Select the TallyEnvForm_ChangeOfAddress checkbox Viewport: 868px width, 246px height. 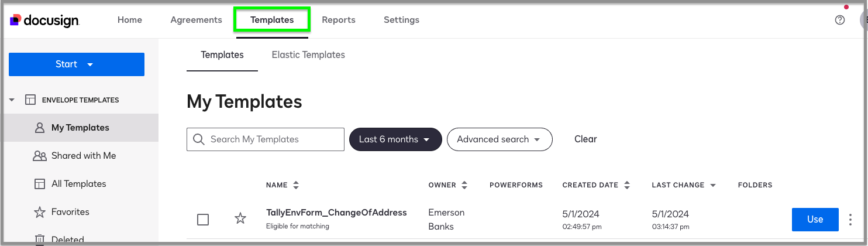click(203, 220)
